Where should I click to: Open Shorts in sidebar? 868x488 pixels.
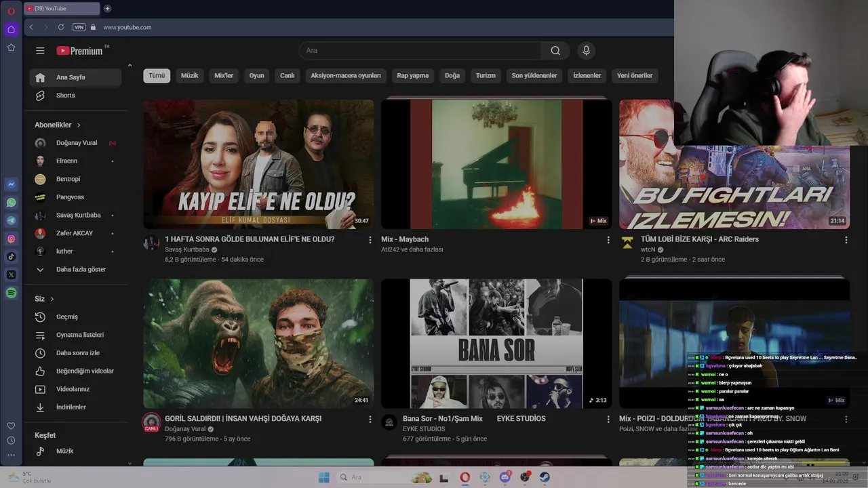(x=76, y=96)
